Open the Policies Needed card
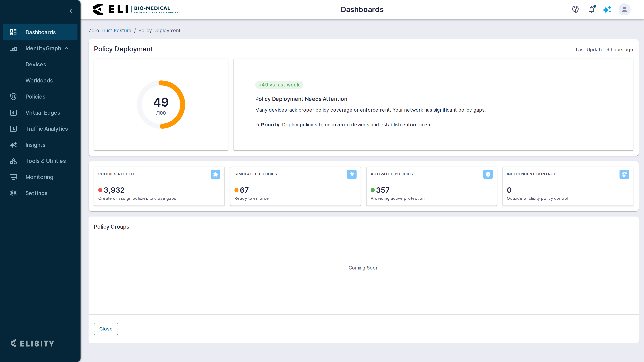The image size is (644, 362). click(159, 186)
